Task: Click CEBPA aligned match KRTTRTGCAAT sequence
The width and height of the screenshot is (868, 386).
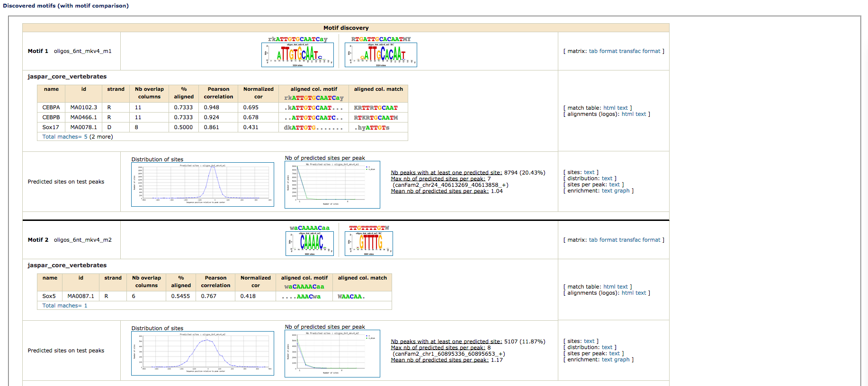Action: (x=376, y=108)
